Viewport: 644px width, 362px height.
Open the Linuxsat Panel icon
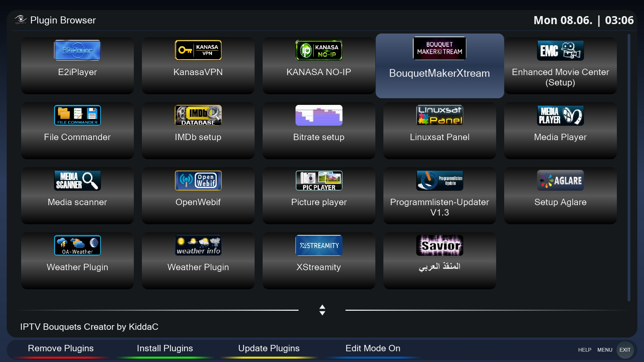pyautogui.click(x=440, y=115)
